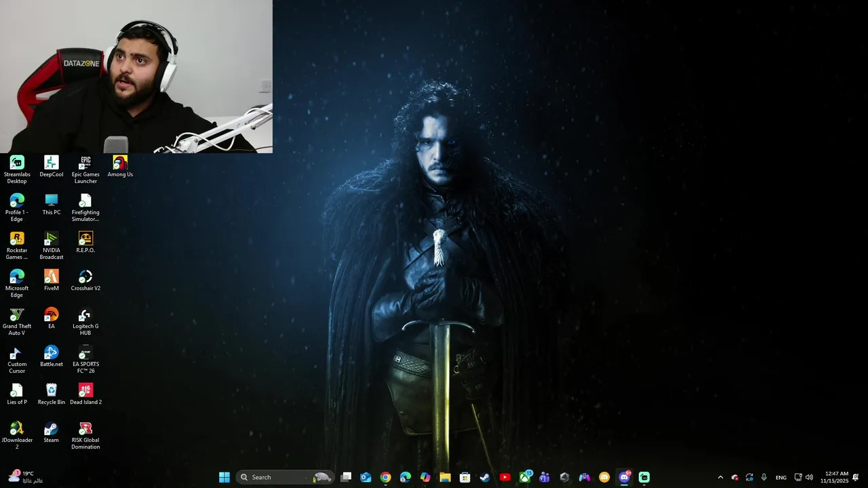Open the notifications bell icon

point(856,477)
